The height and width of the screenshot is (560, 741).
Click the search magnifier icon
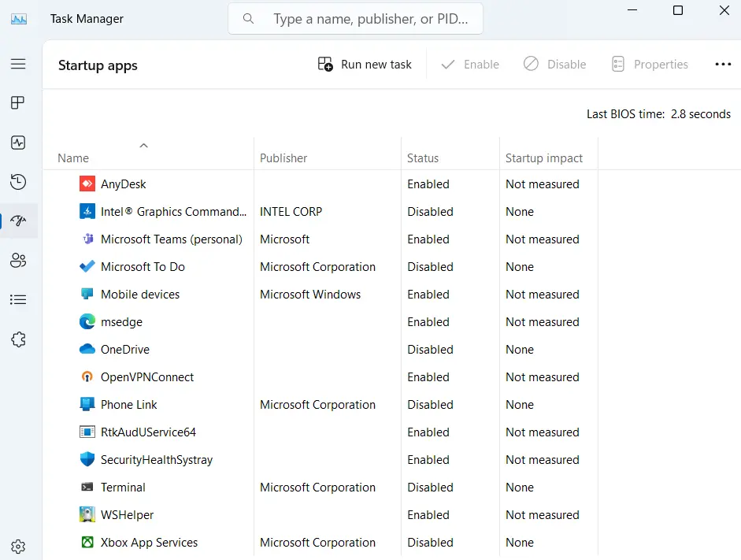[248, 18]
